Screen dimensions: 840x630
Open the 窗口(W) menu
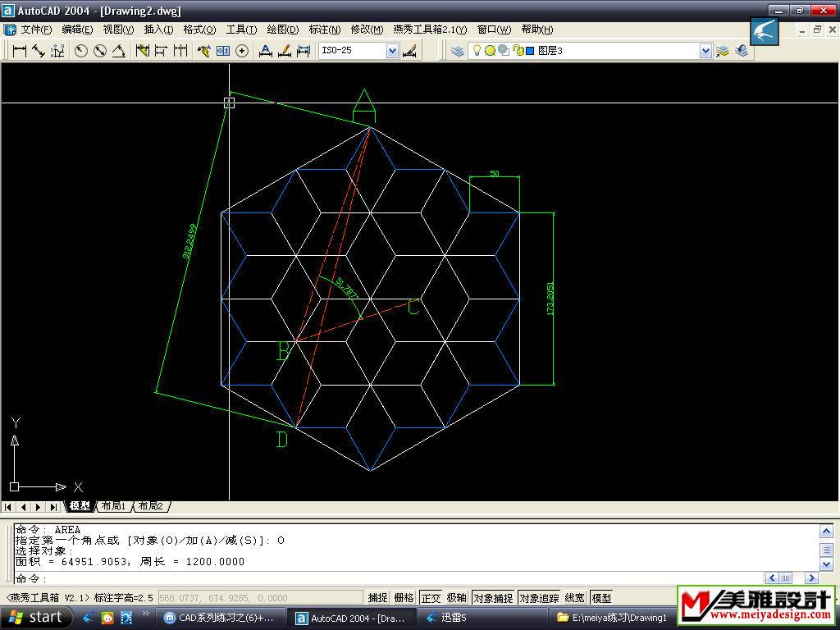(x=495, y=30)
